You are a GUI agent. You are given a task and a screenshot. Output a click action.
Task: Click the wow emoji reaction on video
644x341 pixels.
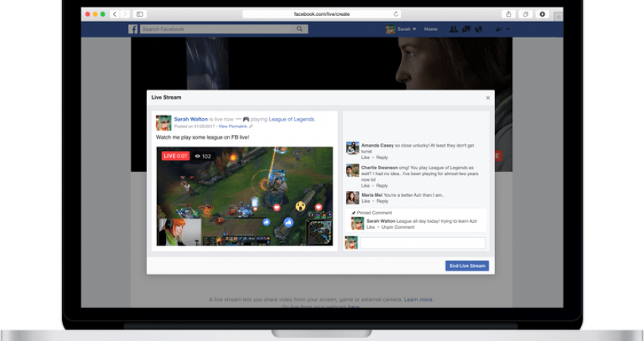pos(301,206)
